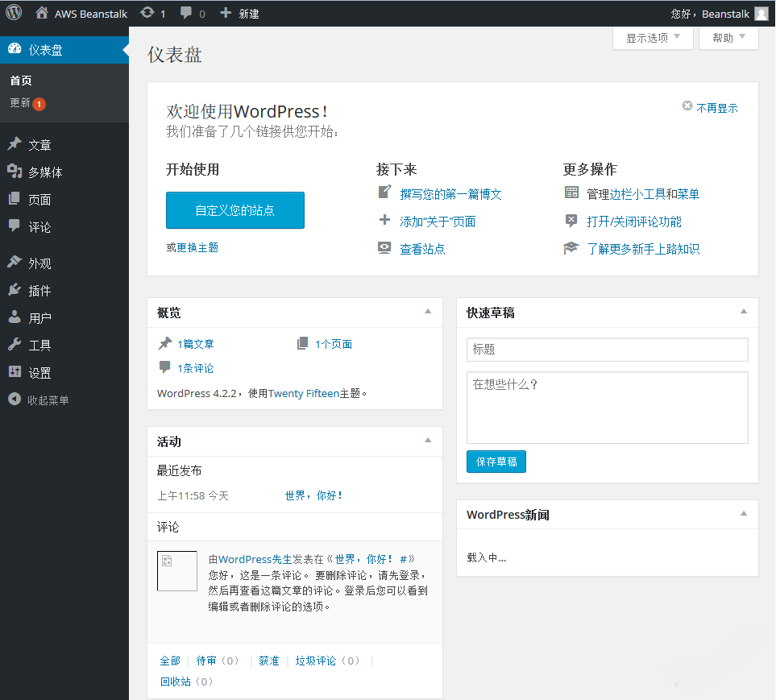Filter comments by 待审
Viewport: 776px width, 700px height.
point(206,661)
